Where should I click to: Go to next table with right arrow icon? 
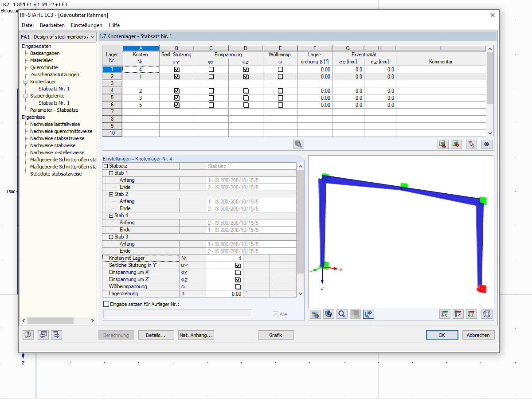(56, 335)
